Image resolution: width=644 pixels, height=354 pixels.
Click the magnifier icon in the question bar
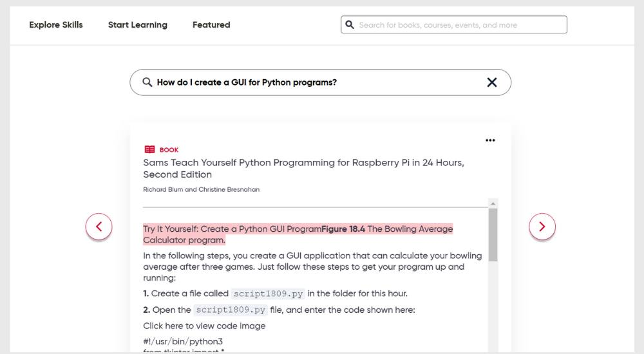coord(147,82)
